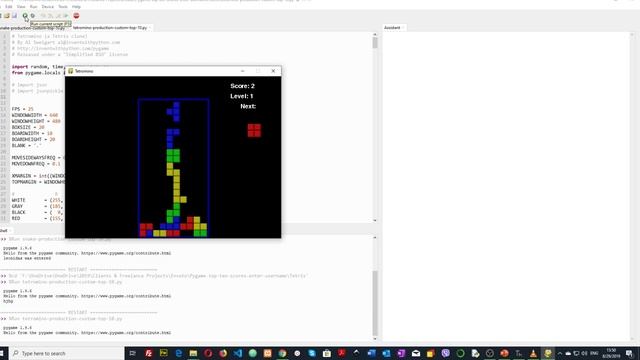Open Task View from the taskbar
The image size is (640, 360).
133,353
